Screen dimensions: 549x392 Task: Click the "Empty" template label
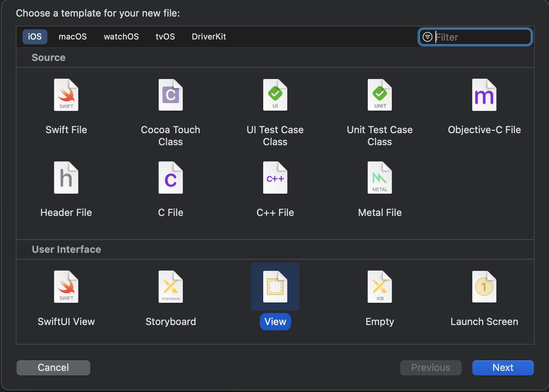[380, 322]
